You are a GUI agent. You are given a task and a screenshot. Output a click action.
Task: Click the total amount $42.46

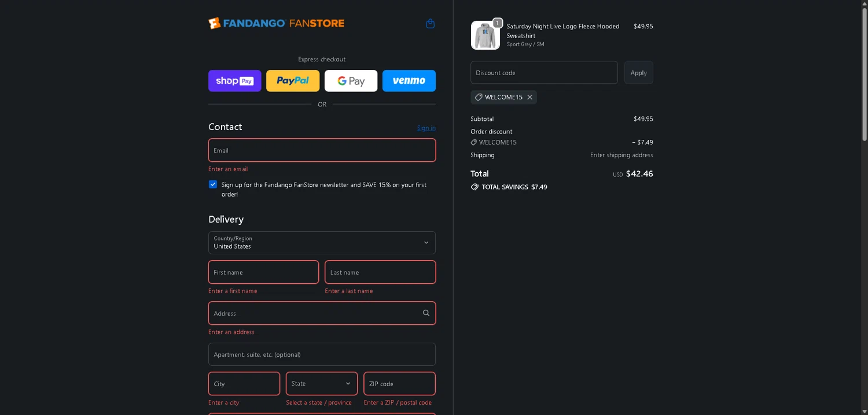click(x=639, y=173)
